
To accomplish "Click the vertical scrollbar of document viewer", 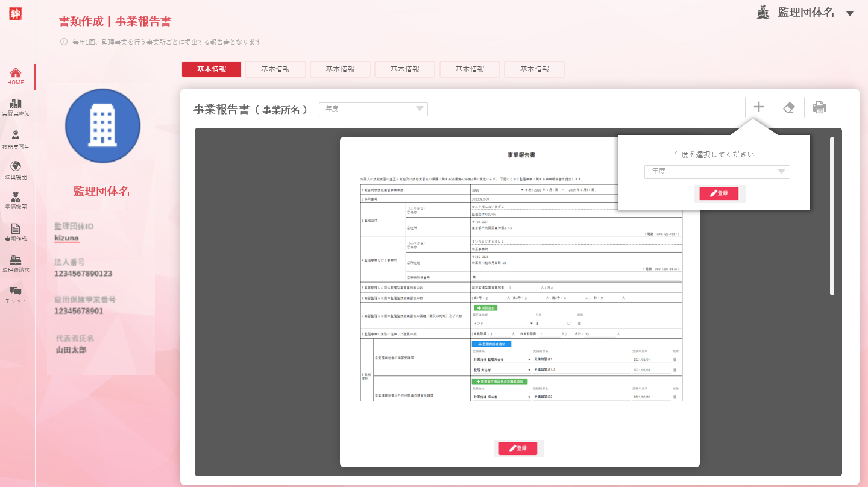I will click(x=832, y=216).
